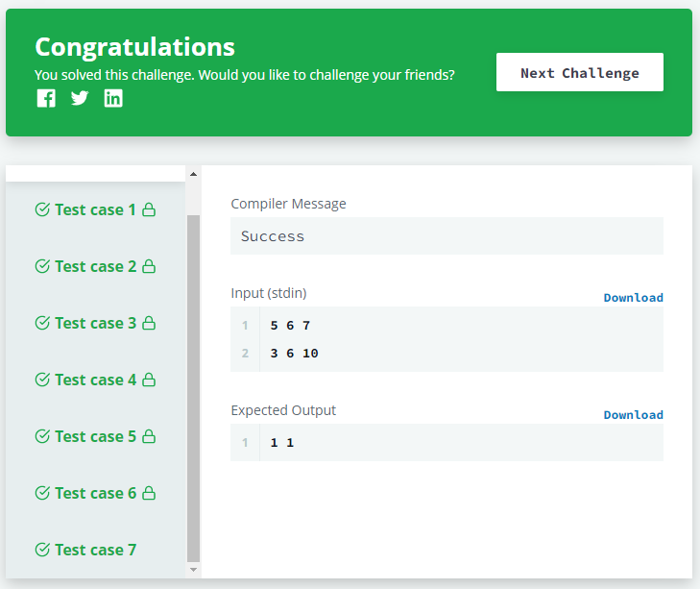700x589 pixels.
Task: Go to the Next Challenge
Action: pyautogui.click(x=580, y=72)
